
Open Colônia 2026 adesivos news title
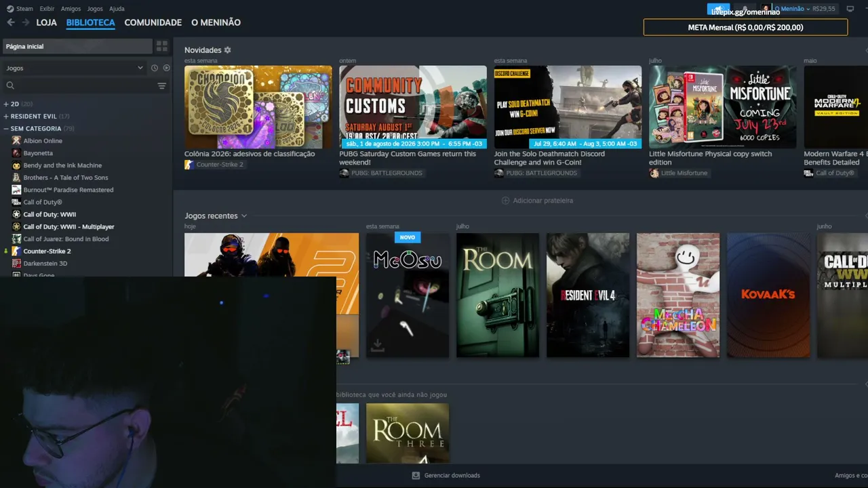(250, 154)
